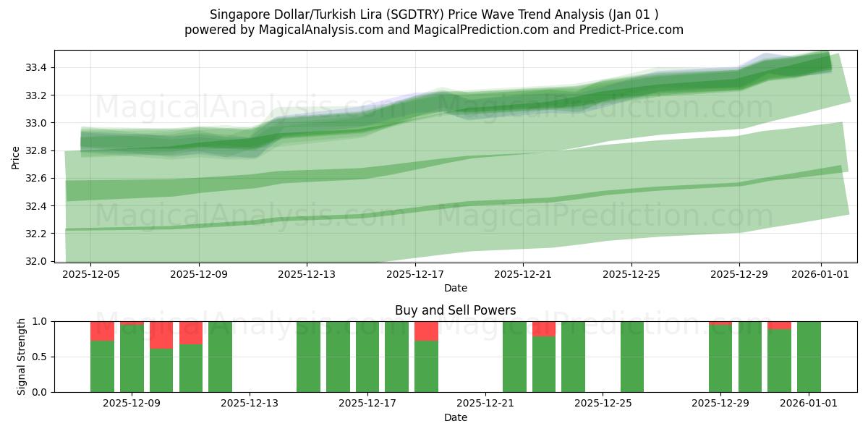Click the MagicalAnalysis.com powered-by subtitle line
868x434 pixels.
434,30
